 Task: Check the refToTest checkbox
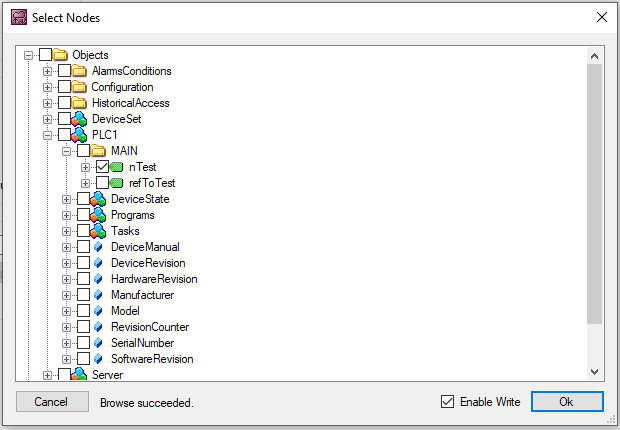click(102, 183)
